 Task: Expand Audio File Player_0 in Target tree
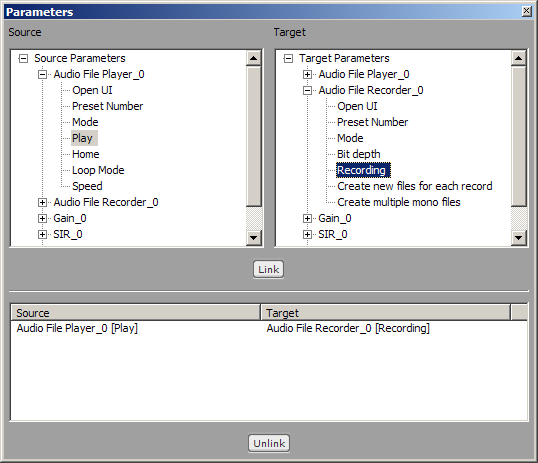307,74
